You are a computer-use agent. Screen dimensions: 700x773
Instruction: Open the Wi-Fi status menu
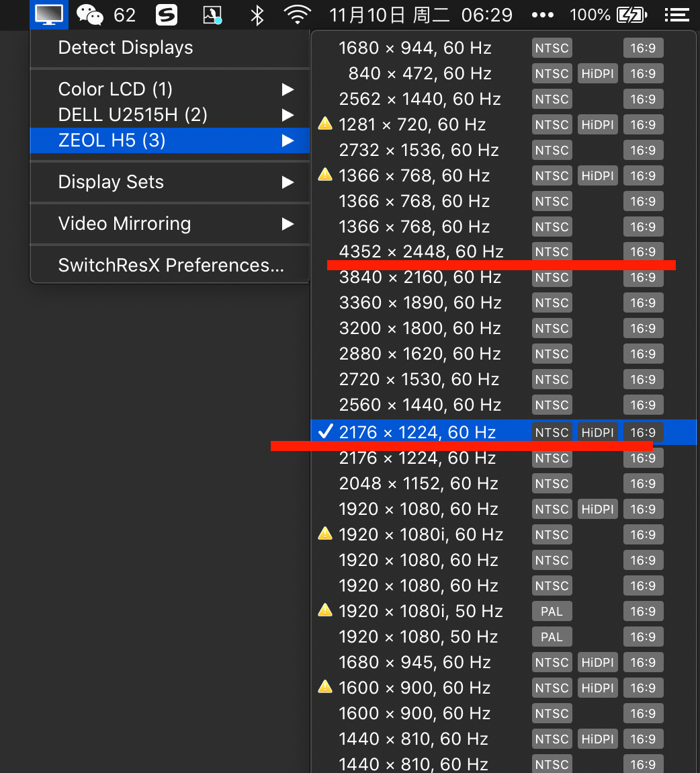click(297, 14)
